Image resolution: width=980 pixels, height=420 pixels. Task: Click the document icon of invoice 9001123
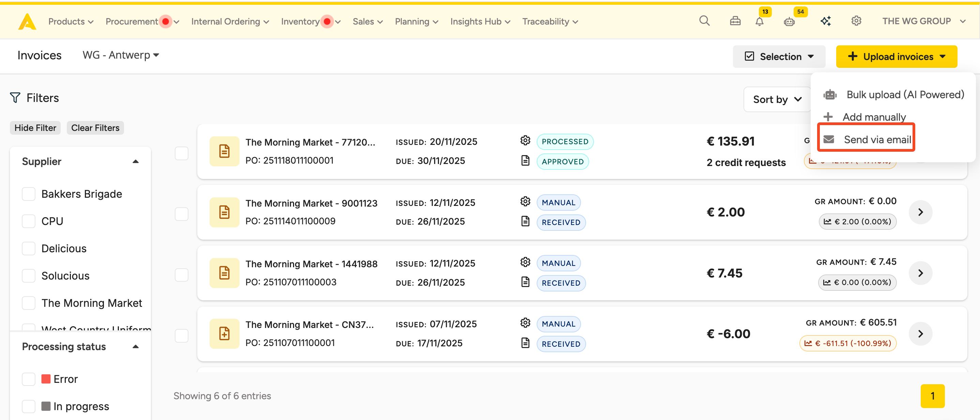click(224, 212)
